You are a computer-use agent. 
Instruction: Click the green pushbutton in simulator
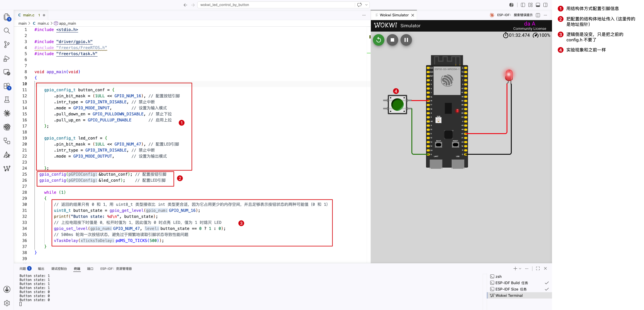point(397,104)
